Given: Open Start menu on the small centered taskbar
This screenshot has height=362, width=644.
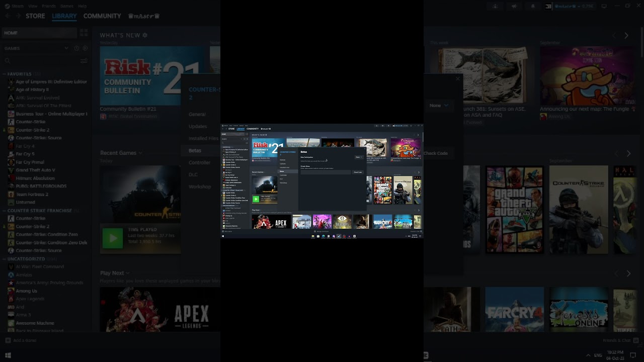Looking at the screenshot, I should [223, 236].
